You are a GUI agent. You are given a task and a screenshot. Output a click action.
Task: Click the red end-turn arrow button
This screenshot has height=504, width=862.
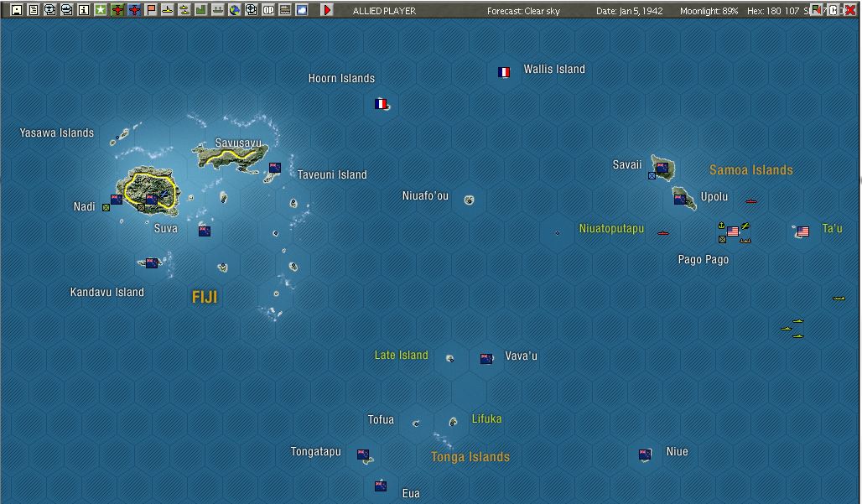(327, 10)
